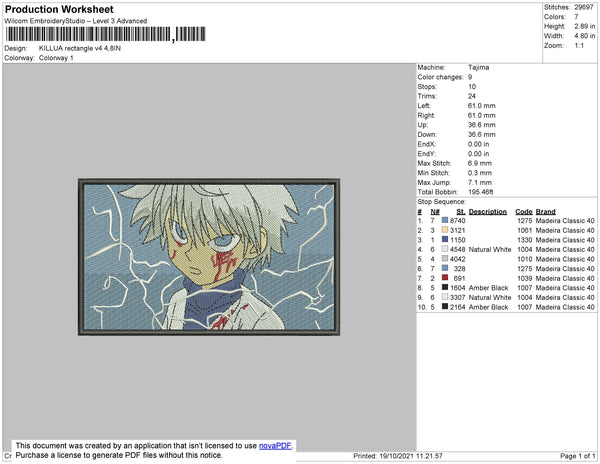Image resolution: width=600 pixels, height=464 pixels.
Task: Select the Color changes value '9'
Action: (470, 77)
